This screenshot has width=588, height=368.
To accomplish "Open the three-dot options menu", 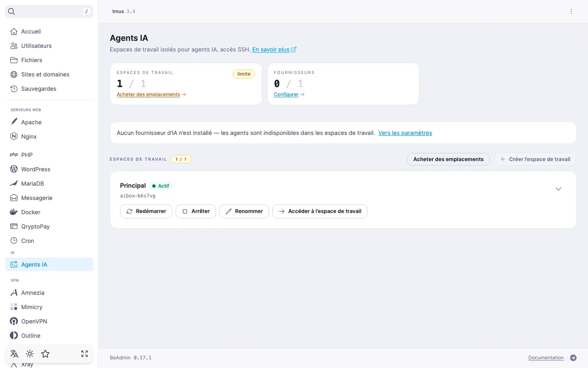I will click(571, 11).
